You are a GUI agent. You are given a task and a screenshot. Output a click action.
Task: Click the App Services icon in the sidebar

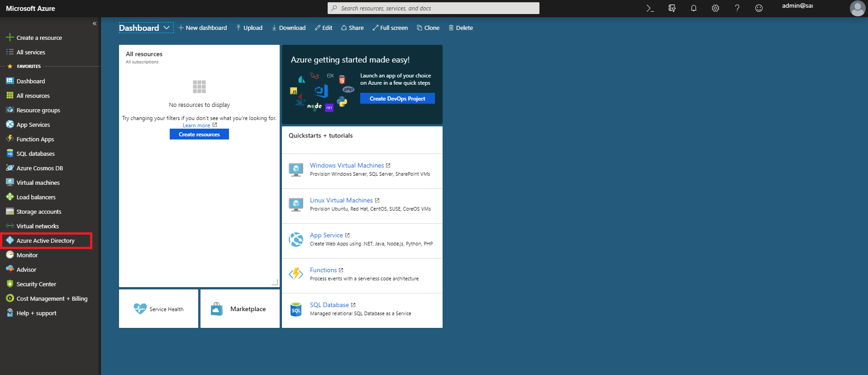click(x=10, y=124)
